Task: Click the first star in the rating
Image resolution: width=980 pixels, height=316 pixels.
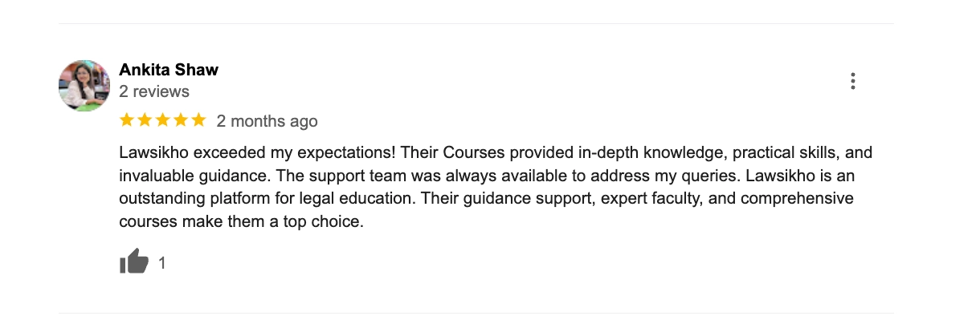Action: click(127, 120)
